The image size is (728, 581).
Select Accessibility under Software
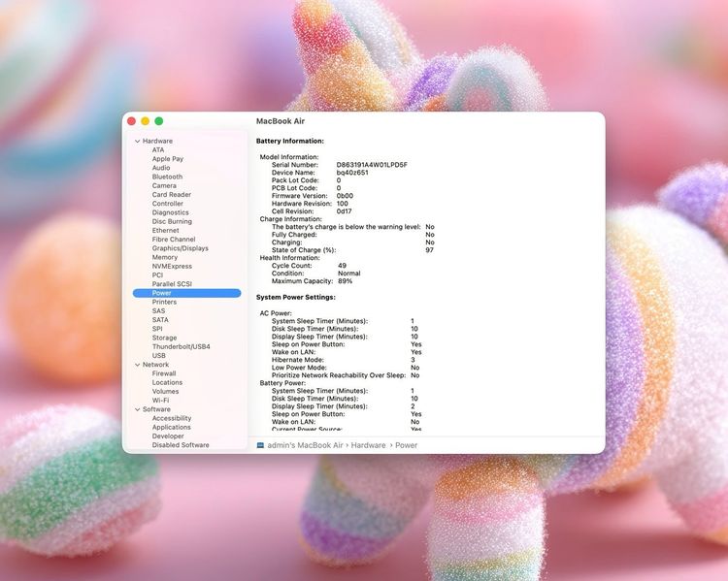(171, 418)
